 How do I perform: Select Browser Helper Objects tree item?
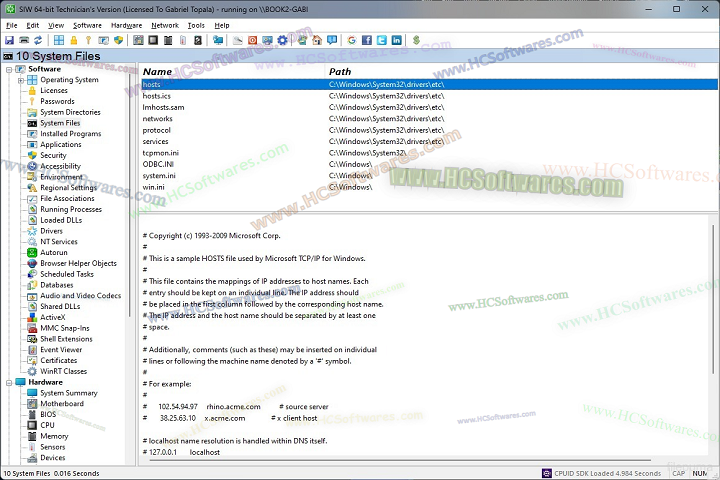click(79, 263)
